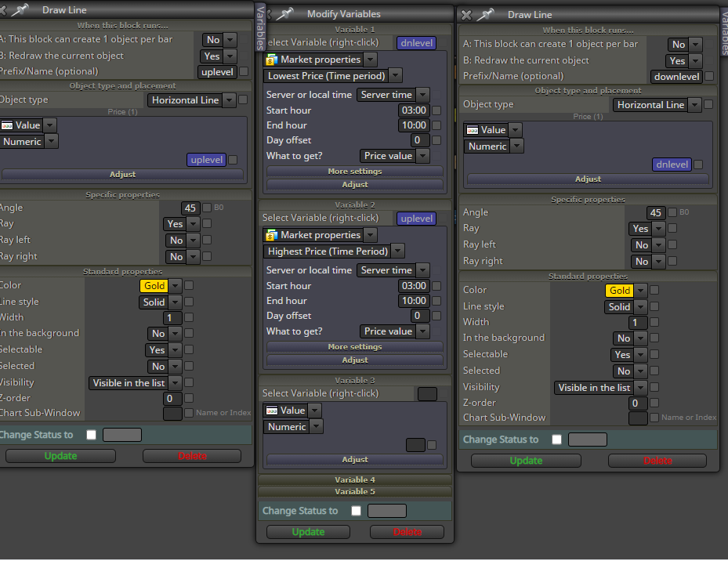Check Change Status to box in left Draw Line
The width and height of the screenshot is (728, 568).
92,435
